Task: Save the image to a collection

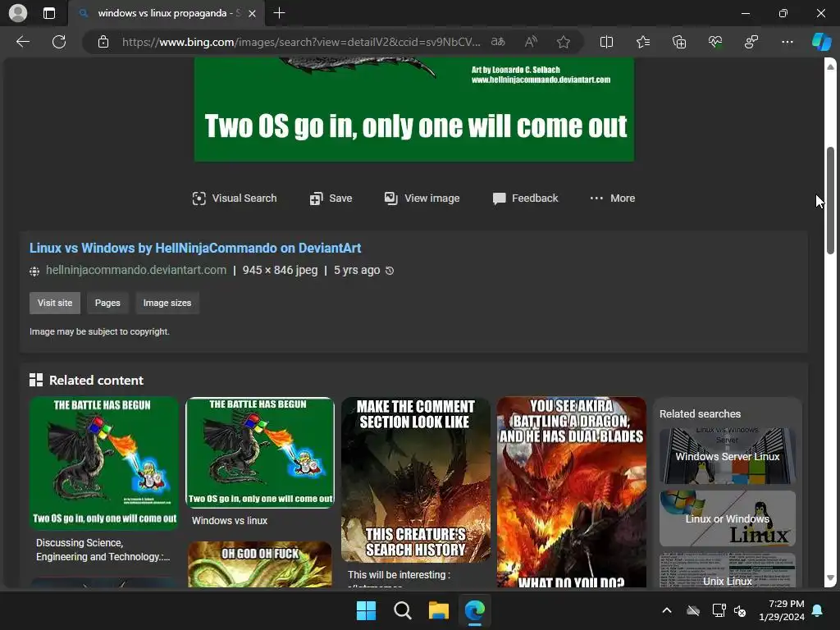Action: click(331, 199)
